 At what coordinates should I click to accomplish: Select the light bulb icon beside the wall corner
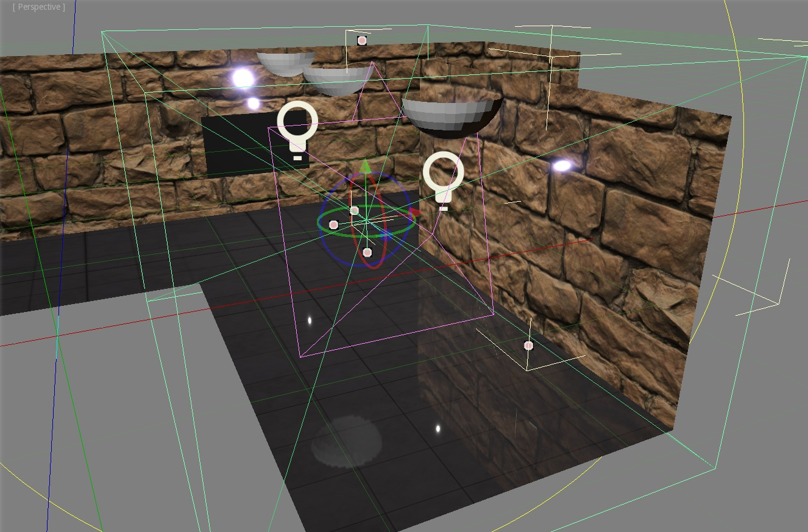(x=444, y=181)
